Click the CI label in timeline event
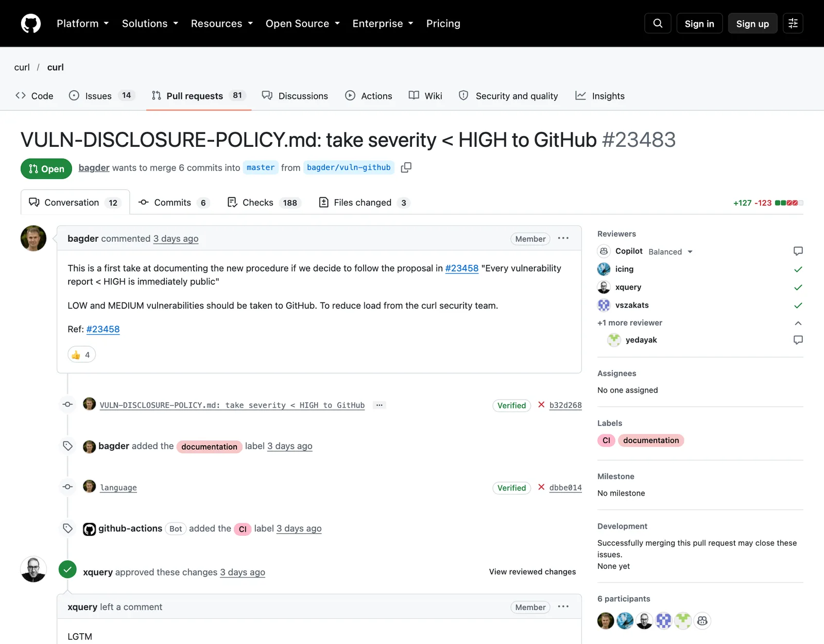This screenshot has height=644, width=824. [243, 529]
